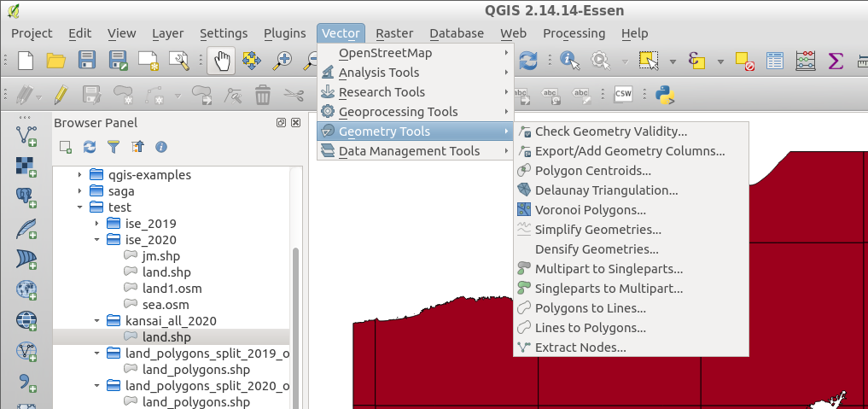
Task: Open the Plugins menu
Action: click(x=284, y=33)
